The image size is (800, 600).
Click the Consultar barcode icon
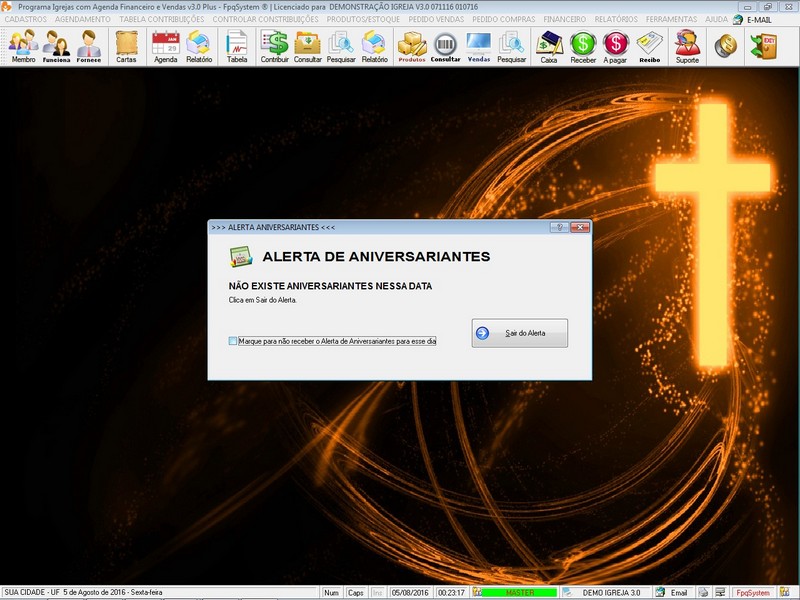coord(445,46)
